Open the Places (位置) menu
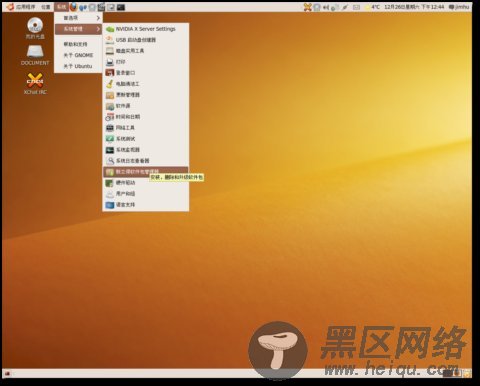 (45, 7)
